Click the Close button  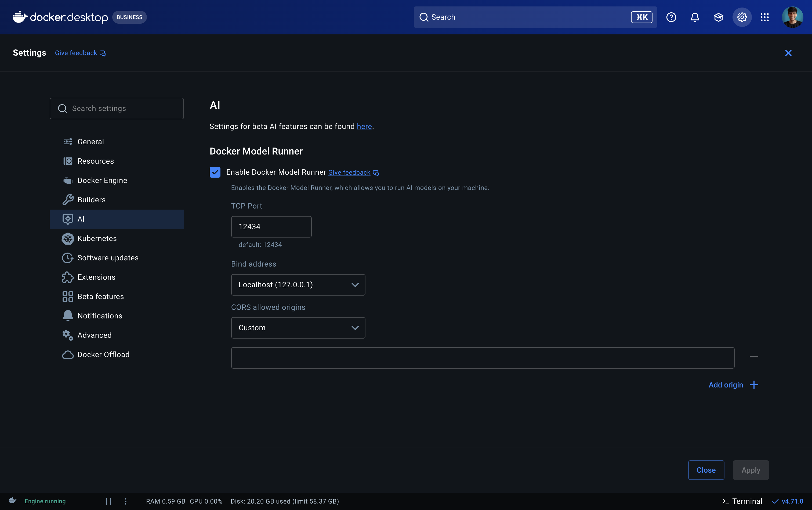[706, 470]
